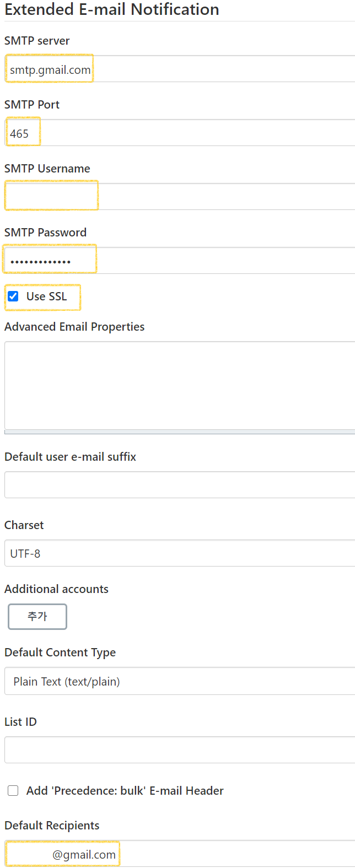This screenshot has height=868, width=355.
Task: Click inside the Advanced Email Properties textarea
Action: [180, 385]
